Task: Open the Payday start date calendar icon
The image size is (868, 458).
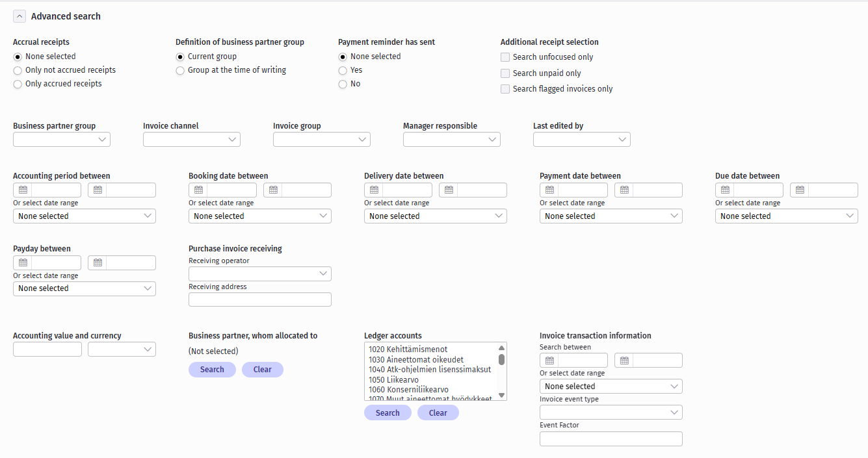Action: click(23, 263)
